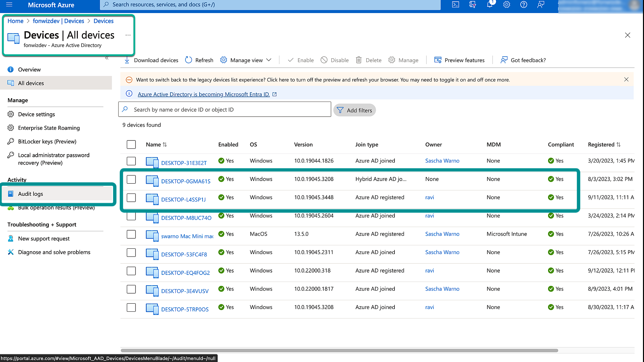This screenshot has width=644, height=362.
Task: Open device DESKTOP-0GMA61S
Action: click(186, 181)
